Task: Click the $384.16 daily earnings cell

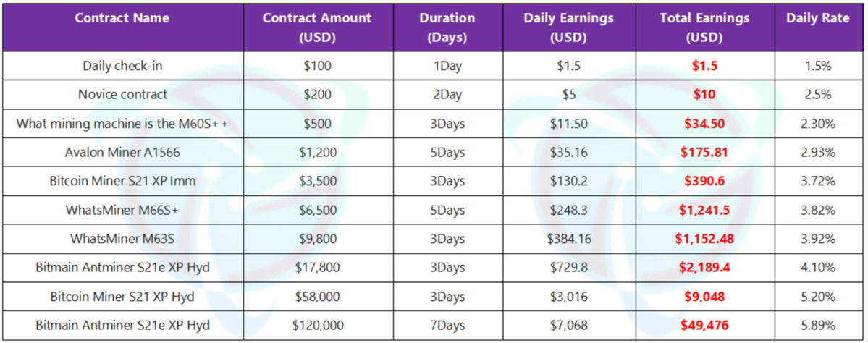Action: pos(569,239)
